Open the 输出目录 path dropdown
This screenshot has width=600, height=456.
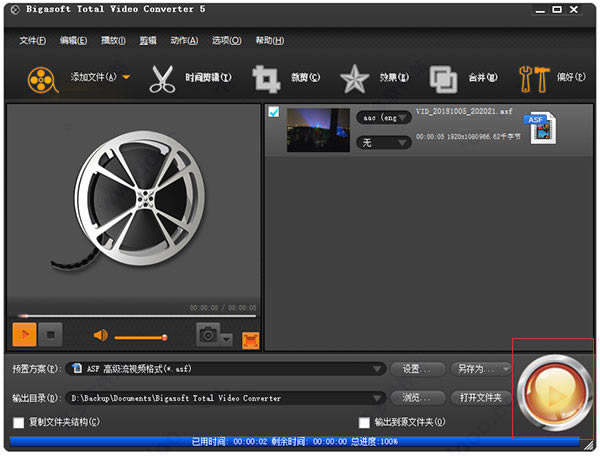[x=226, y=398]
